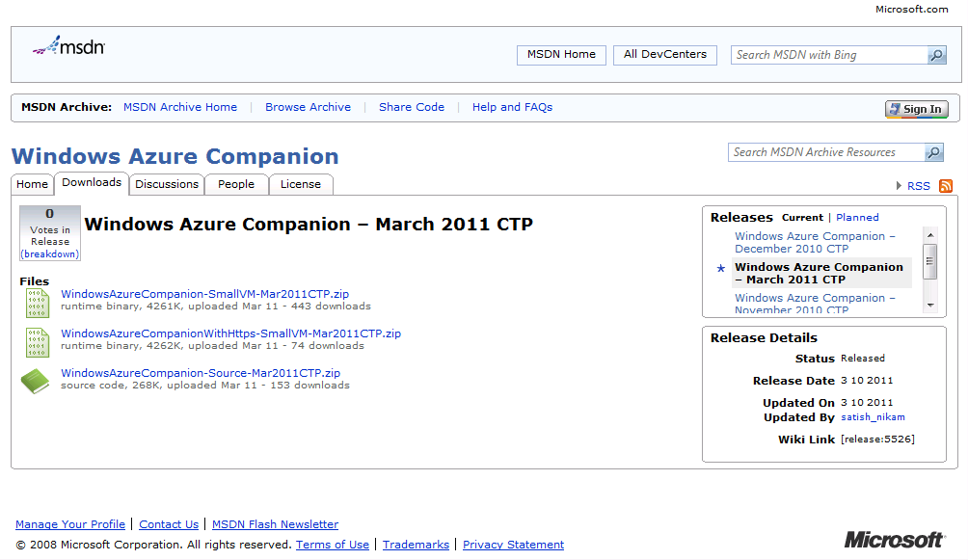Viewport: 968px width, 560px height.
Task: Click the "March 2011 CTP" release heading
Action: pyautogui.click(x=309, y=225)
